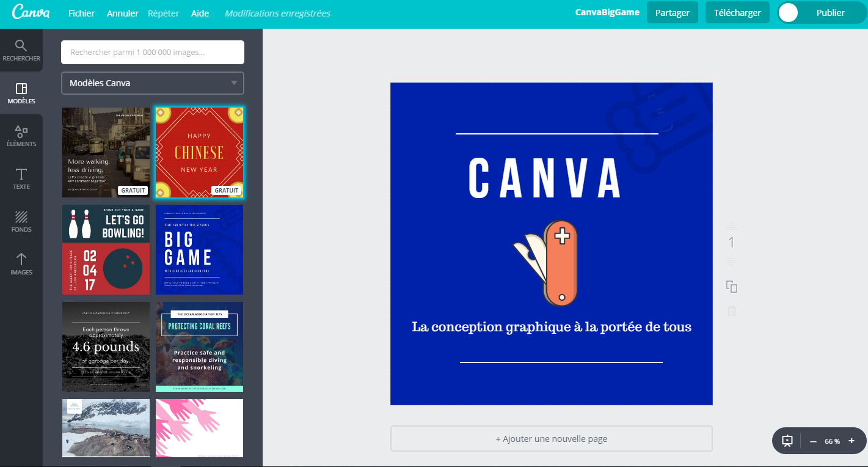Image resolution: width=868 pixels, height=467 pixels.
Task: Click Ajouter une nouvelle page
Action: (x=552, y=439)
